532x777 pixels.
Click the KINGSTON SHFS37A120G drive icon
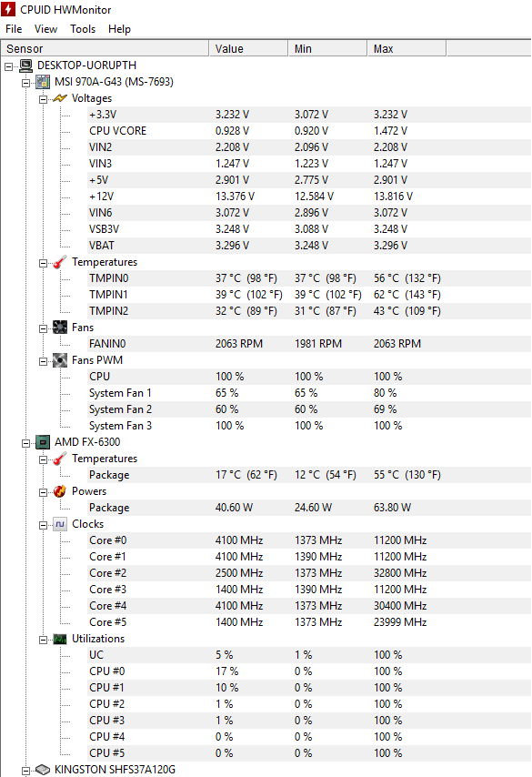(43, 770)
